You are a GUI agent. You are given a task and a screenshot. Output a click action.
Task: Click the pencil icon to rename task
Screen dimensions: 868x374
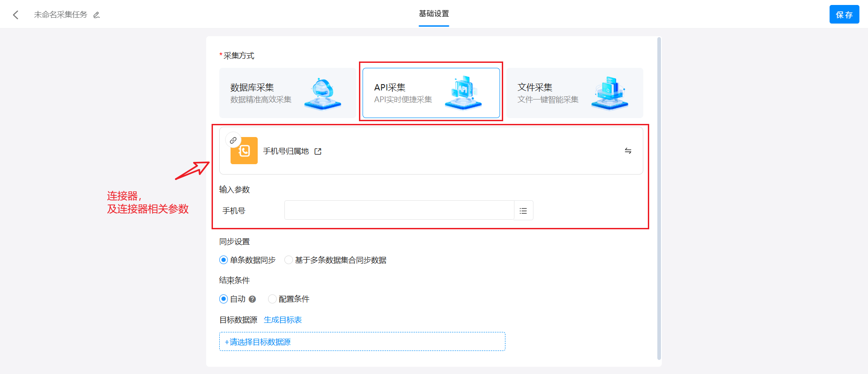pyautogui.click(x=96, y=15)
